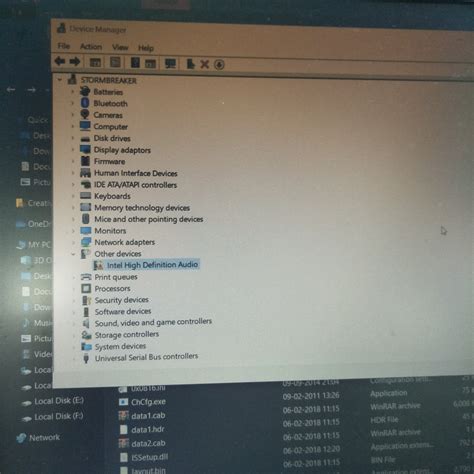Click the Cameras webcam icon
474x474 pixels.
point(85,114)
